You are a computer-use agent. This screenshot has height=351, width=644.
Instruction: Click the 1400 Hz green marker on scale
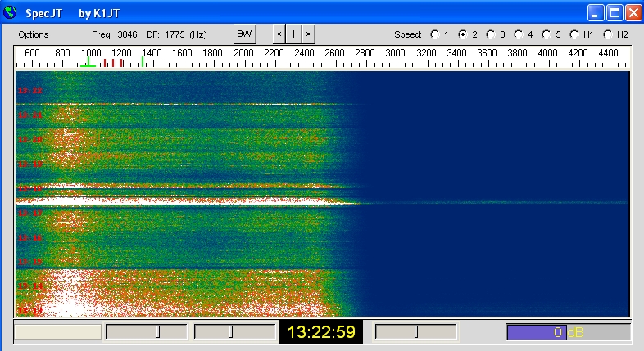click(x=142, y=61)
